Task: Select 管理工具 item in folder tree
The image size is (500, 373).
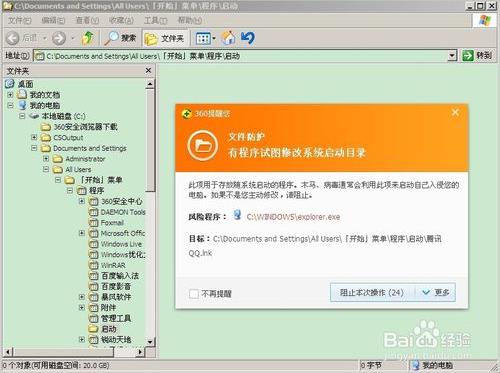Action: click(110, 318)
